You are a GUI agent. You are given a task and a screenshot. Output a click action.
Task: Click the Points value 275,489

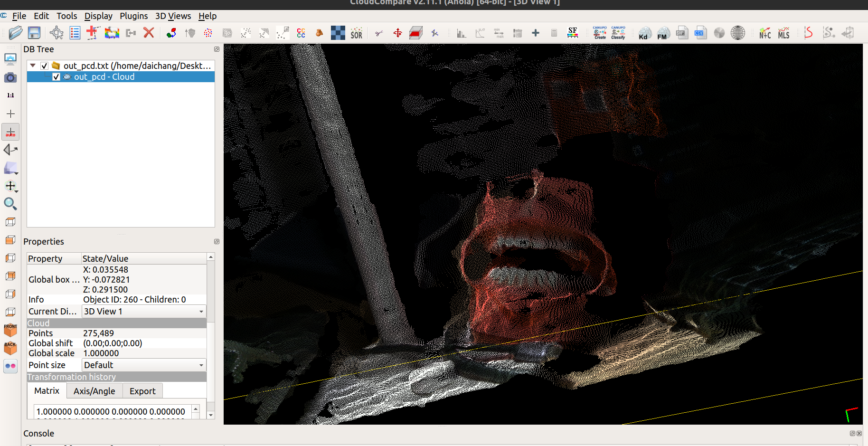point(98,333)
